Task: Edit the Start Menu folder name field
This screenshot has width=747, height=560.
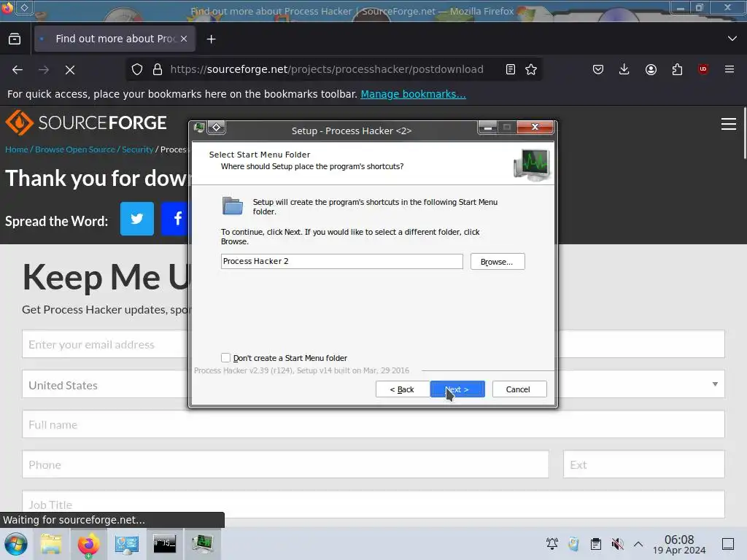Action: click(x=341, y=261)
